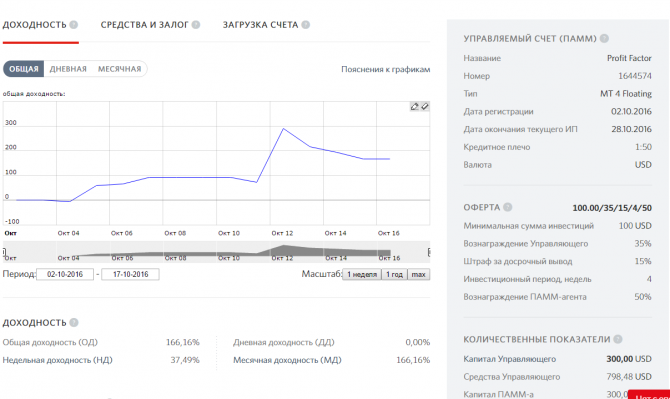The width and height of the screenshot is (670, 399).
Task: Select manager reward value 35%
Action: click(x=643, y=244)
